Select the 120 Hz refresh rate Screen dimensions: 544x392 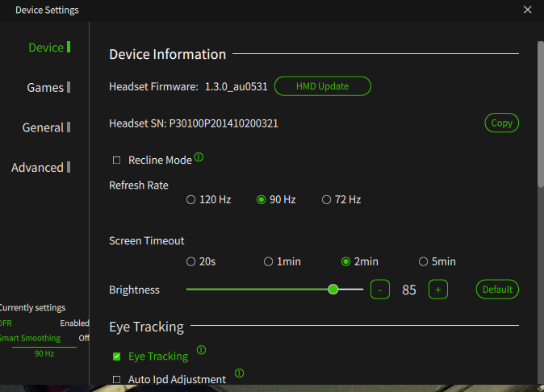pyautogui.click(x=190, y=200)
